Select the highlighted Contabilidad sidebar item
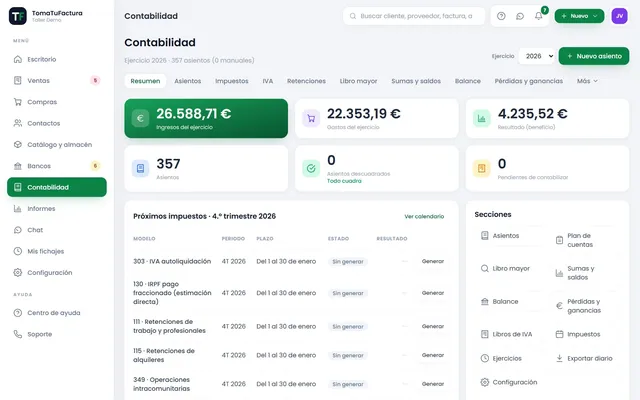 click(x=57, y=187)
